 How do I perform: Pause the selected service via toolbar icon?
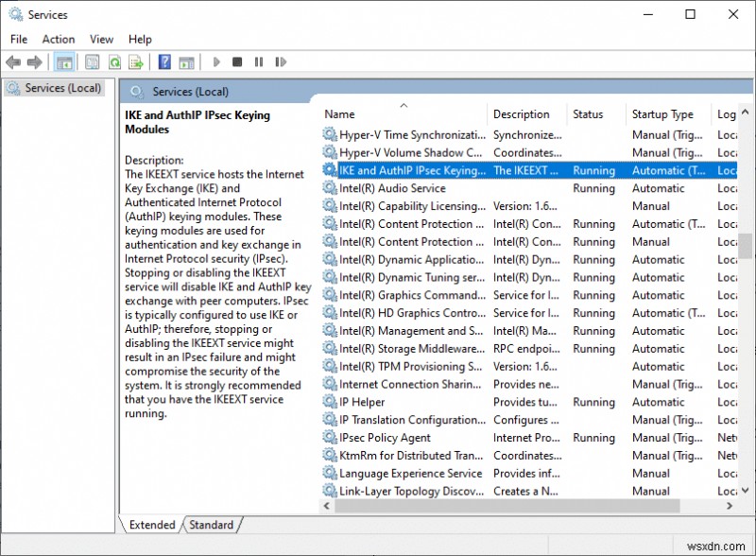(x=258, y=61)
